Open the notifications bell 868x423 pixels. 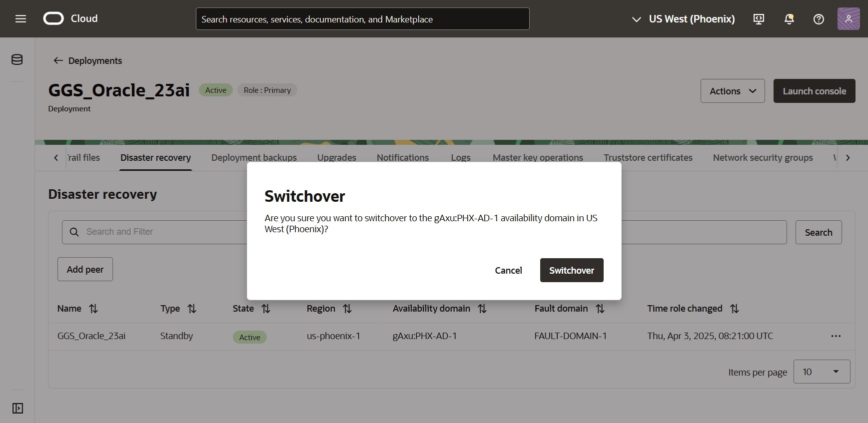[789, 19]
